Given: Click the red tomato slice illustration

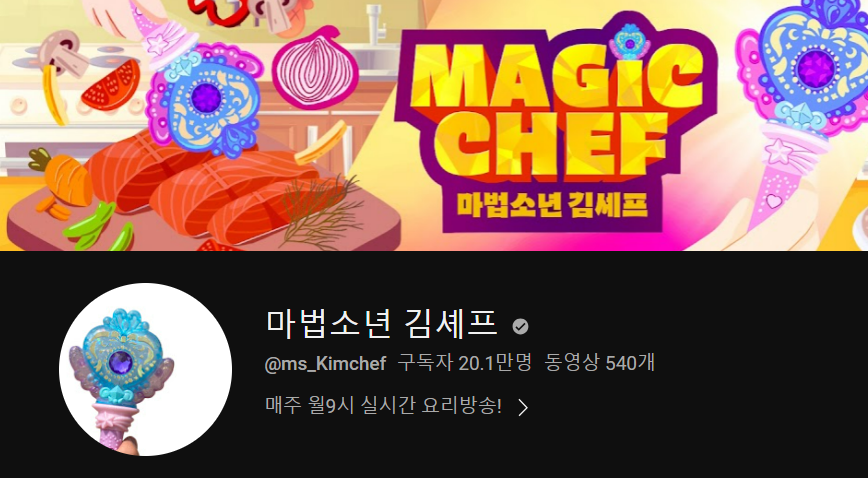Looking at the screenshot, I should click(x=111, y=85).
